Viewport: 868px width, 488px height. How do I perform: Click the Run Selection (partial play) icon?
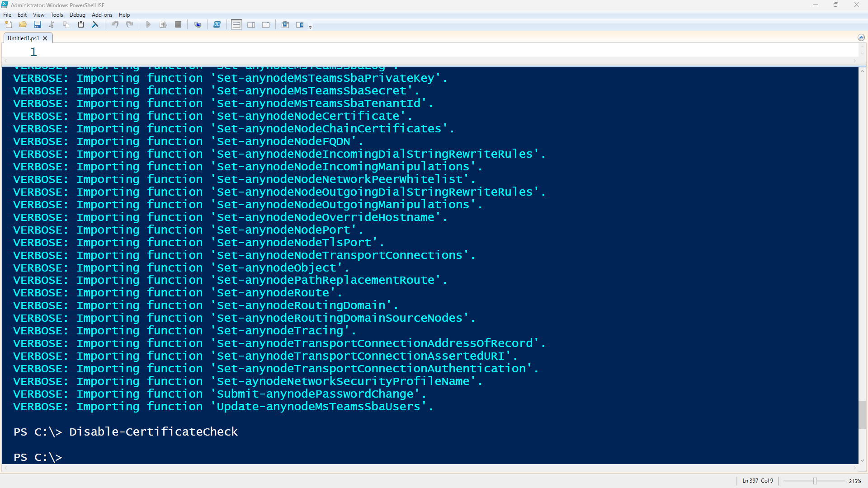pyautogui.click(x=163, y=24)
